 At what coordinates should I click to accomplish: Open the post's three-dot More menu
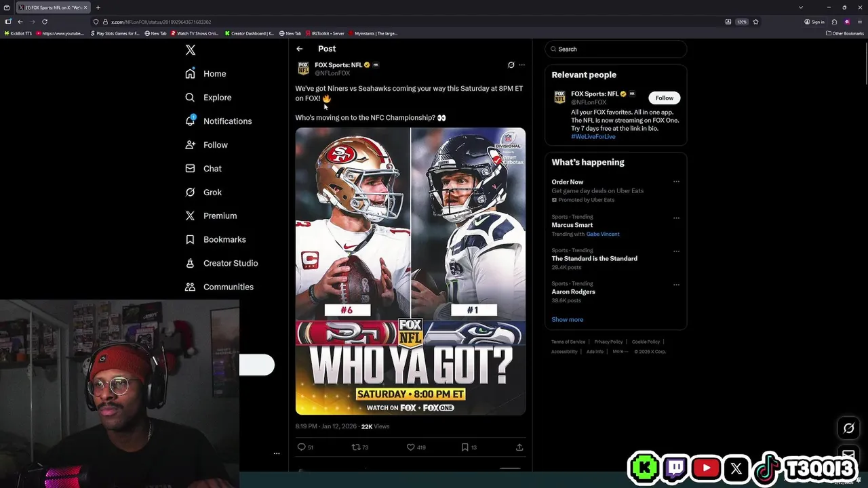(x=521, y=65)
